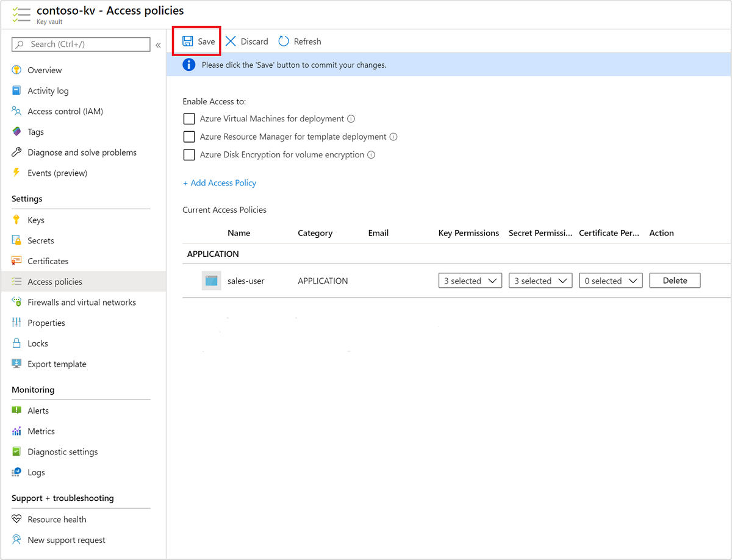The image size is (732, 560).
Task: Select Secrets from the Settings menu
Action: click(40, 240)
